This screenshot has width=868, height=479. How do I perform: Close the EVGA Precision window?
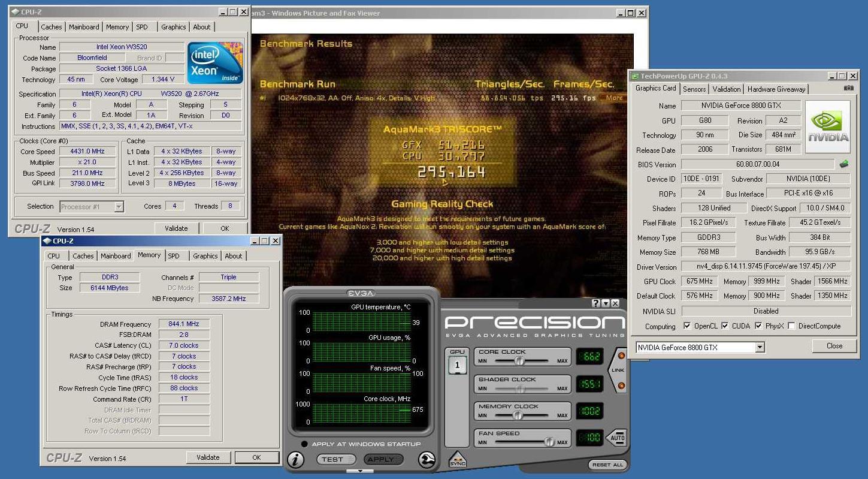[x=615, y=303]
